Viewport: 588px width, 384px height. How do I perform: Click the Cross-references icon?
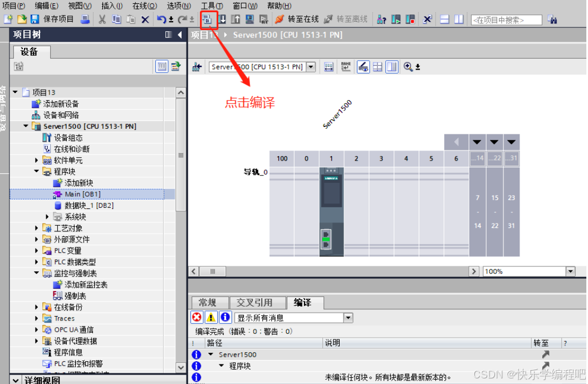427,19
